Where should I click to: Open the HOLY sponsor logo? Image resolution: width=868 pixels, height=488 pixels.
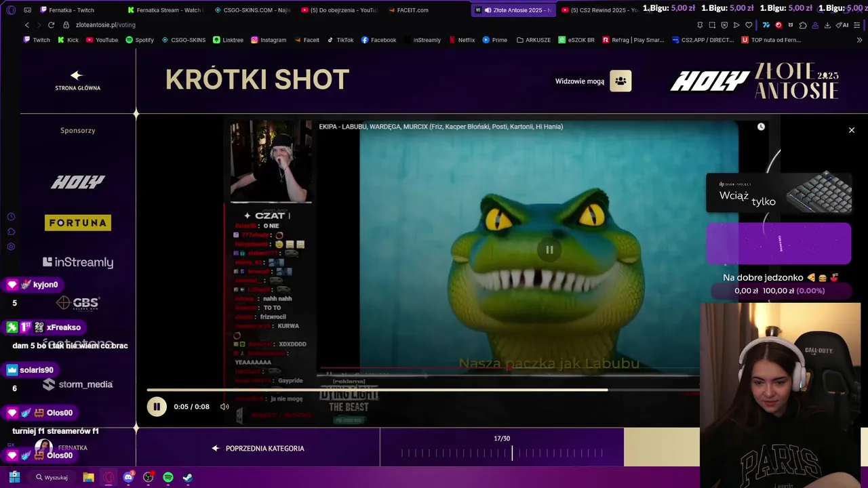pyautogui.click(x=78, y=182)
